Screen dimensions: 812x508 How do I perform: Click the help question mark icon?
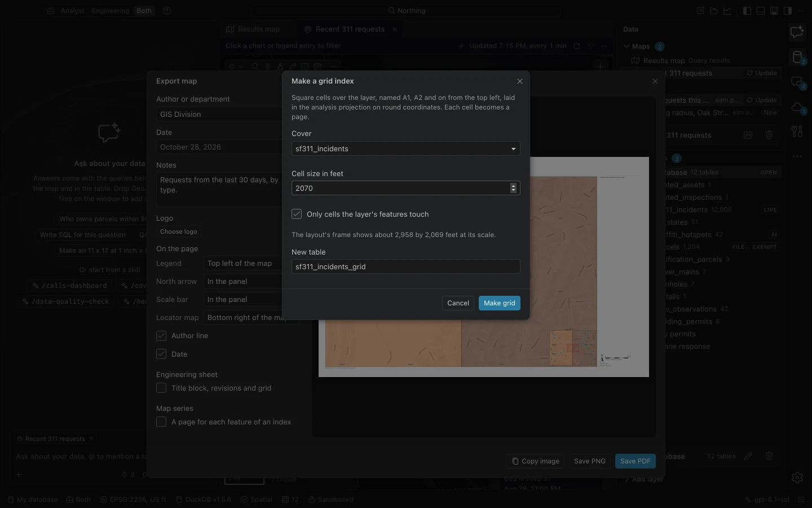(x=167, y=11)
